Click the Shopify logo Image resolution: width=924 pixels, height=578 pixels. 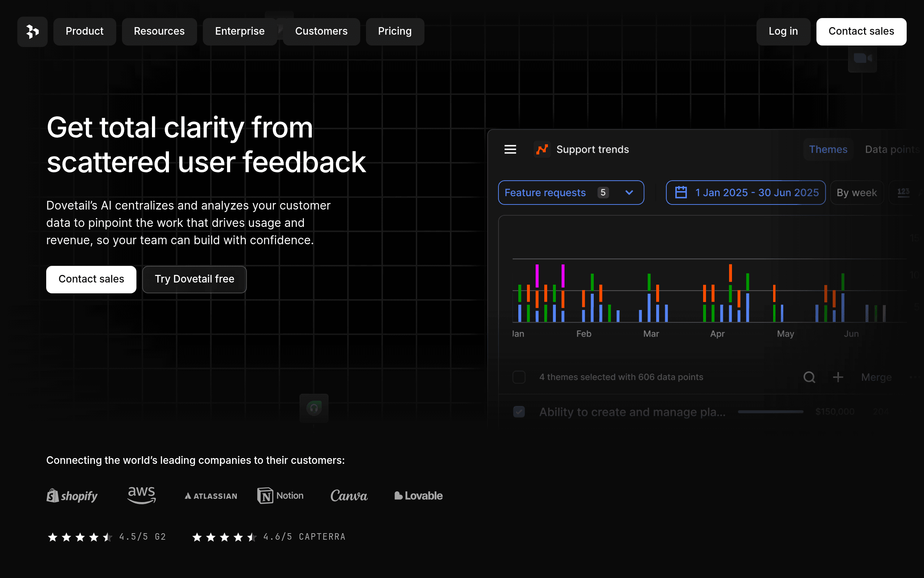[x=72, y=496]
